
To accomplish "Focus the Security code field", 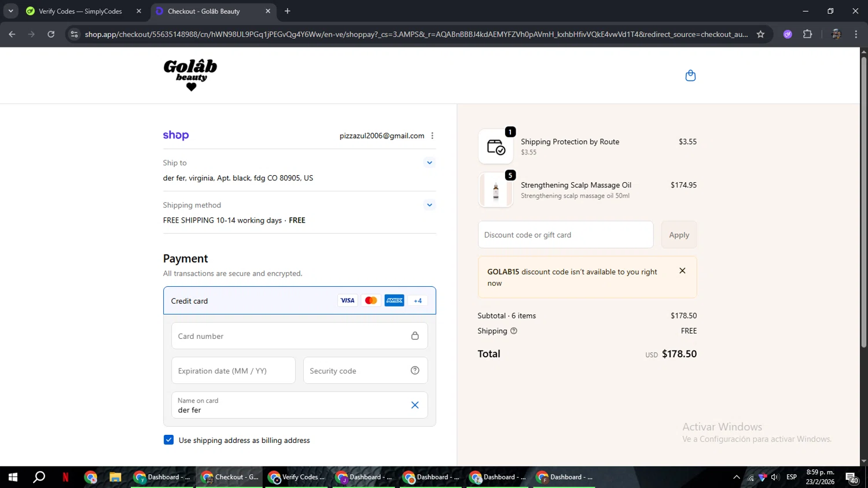I will (x=366, y=371).
